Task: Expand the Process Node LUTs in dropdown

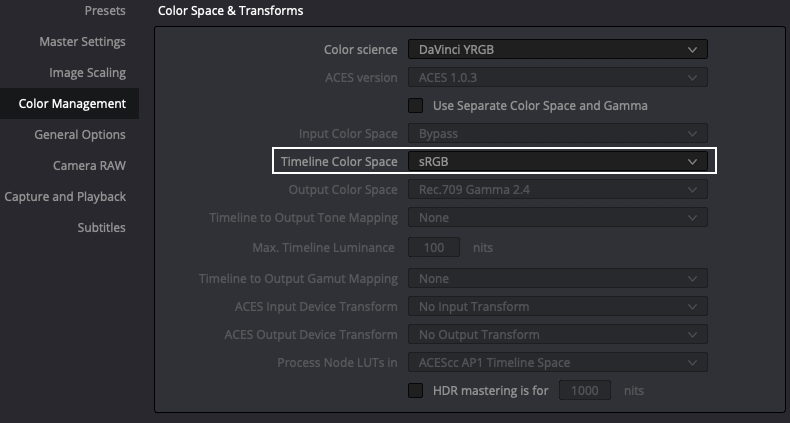Action: 558,363
